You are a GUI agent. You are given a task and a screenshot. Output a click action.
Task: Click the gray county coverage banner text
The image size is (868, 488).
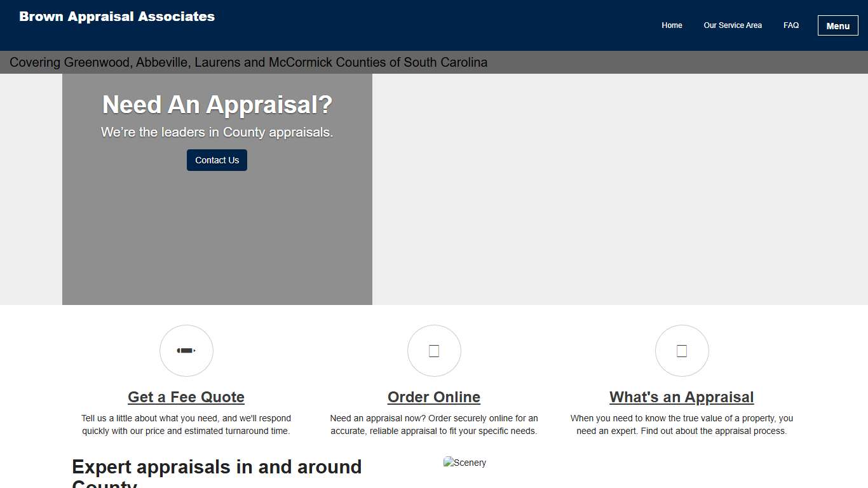pos(248,62)
